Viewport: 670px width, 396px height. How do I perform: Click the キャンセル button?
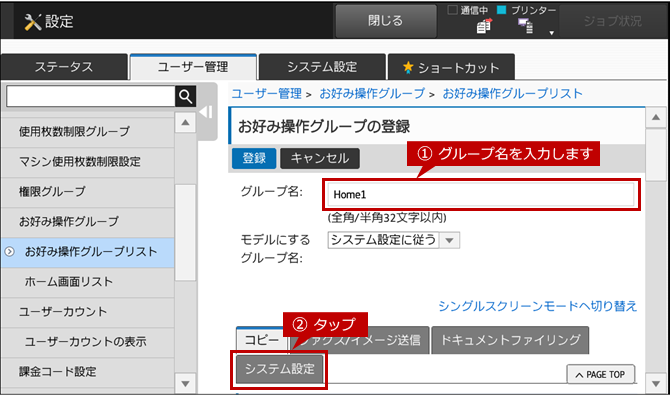tap(320, 158)
